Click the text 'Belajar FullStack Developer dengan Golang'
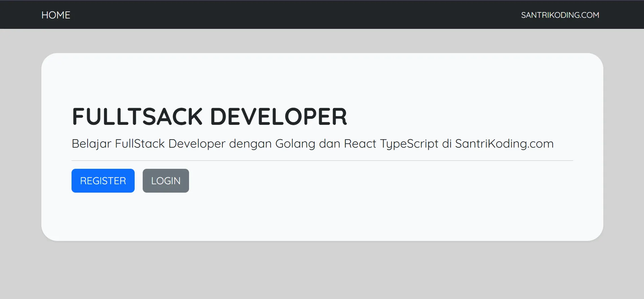The width and height of the screenshot is (644, 299). click(x=193, y=144)
